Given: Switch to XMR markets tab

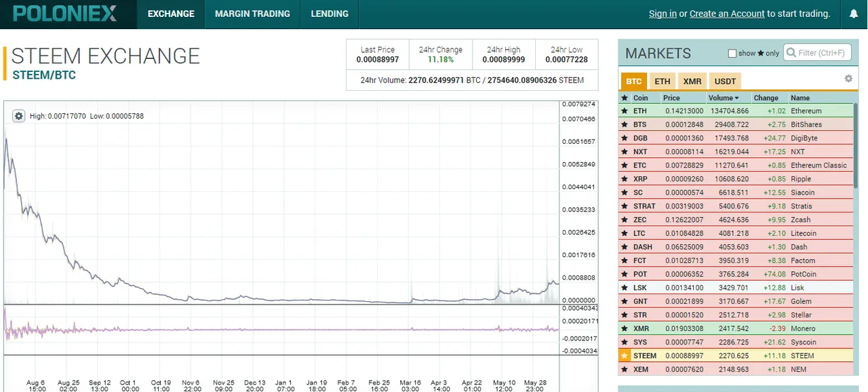Looking at the screenshot, I should [x=692, y=81].
